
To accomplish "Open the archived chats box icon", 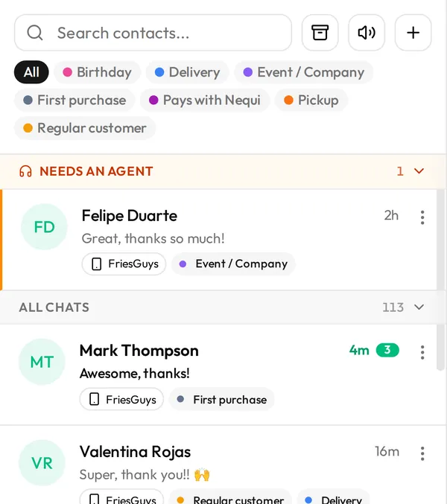I will (x=320, y=33).
